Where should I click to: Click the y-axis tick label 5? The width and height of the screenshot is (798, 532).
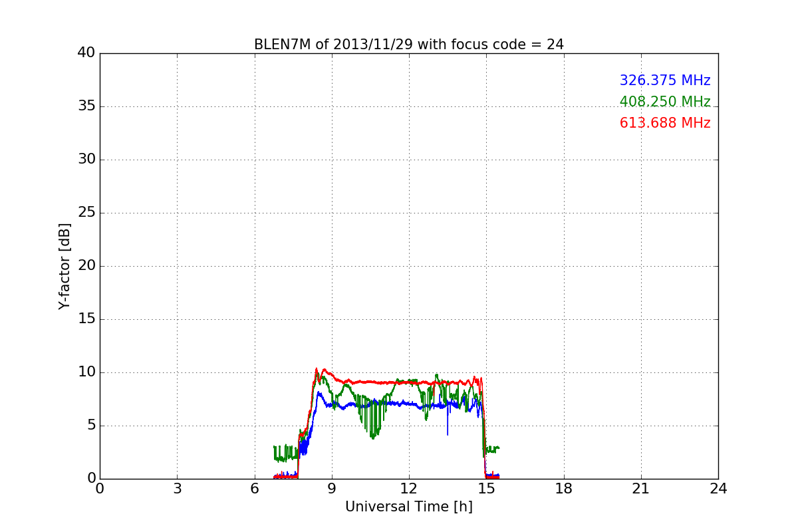tap(91, 426)
